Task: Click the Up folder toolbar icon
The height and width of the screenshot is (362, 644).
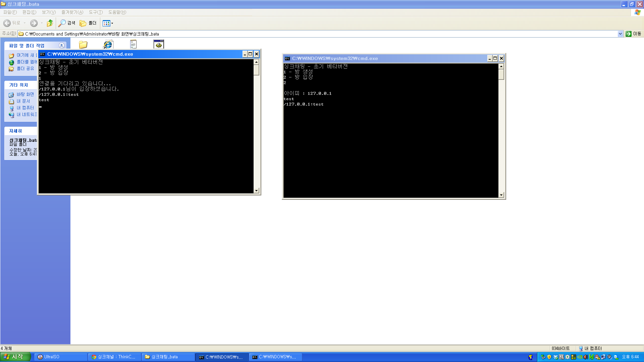Action: coord(50,23)
